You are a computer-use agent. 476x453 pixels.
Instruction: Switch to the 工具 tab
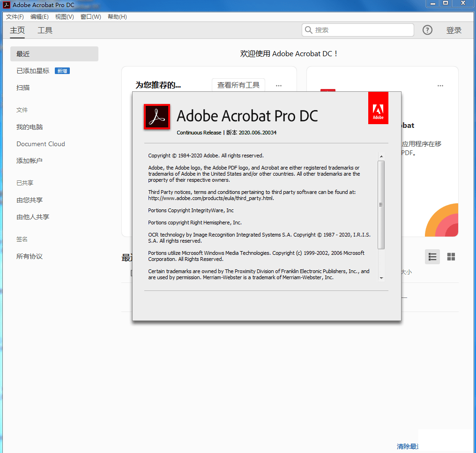(45, 30)
